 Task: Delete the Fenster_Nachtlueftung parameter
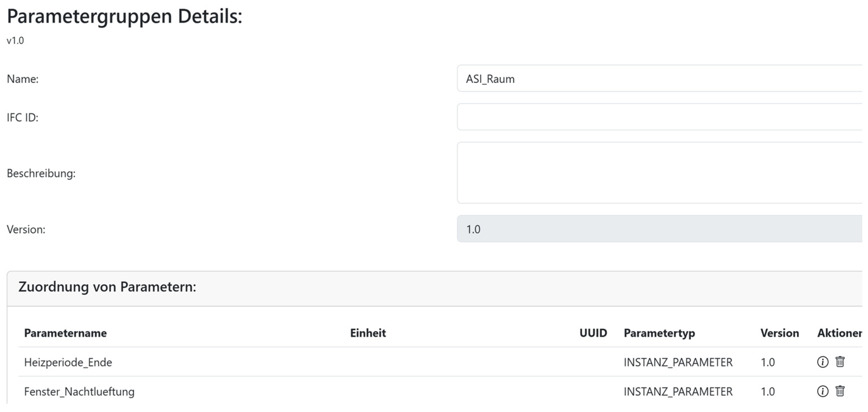840,391
